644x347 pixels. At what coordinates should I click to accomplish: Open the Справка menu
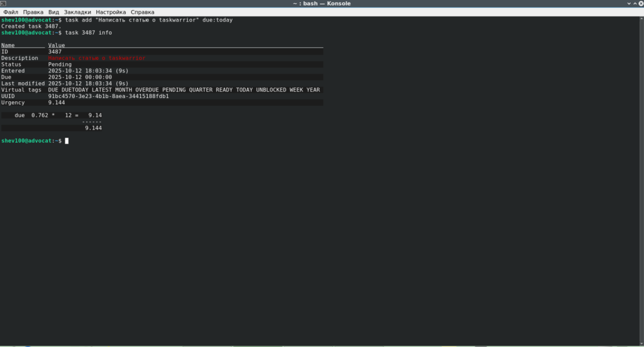tap(143, 12)
